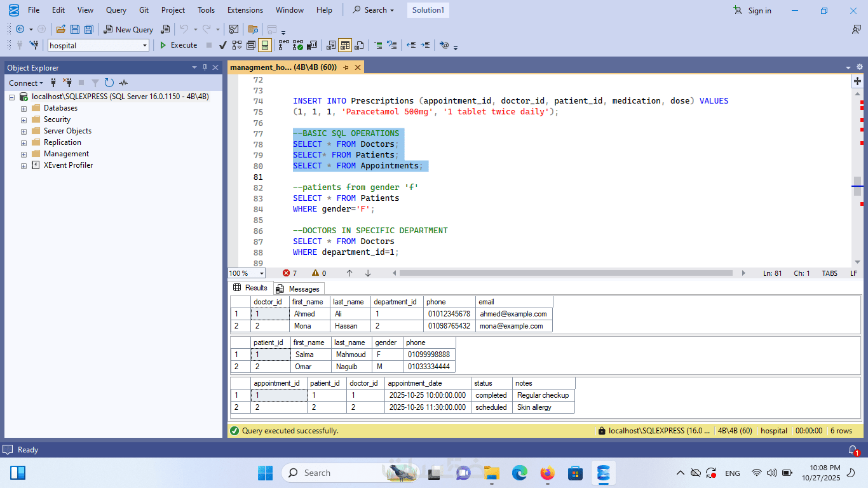Open Activity Monitor from the Object Explorer toolbar
Image resolution: width=868 pixels, height=488 pixels.
pyautogui.click(x=123, y=83)
